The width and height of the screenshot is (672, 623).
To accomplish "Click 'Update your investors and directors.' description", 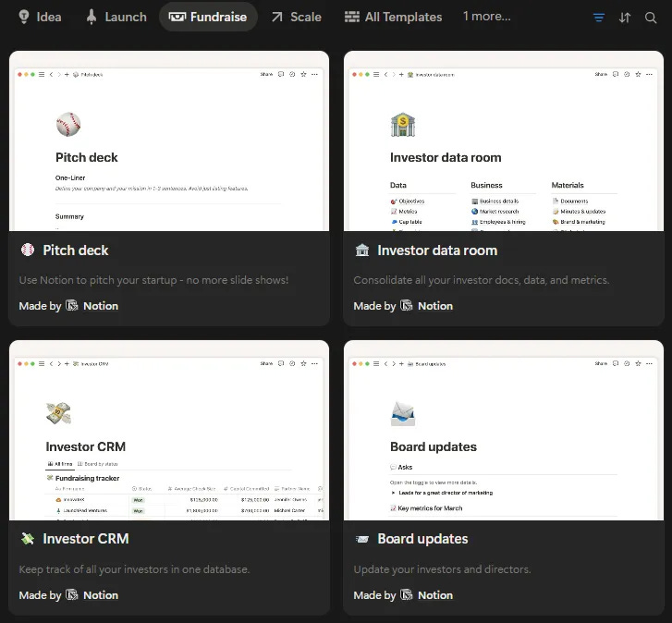I will pyautogui.click(x=442, y=569).
